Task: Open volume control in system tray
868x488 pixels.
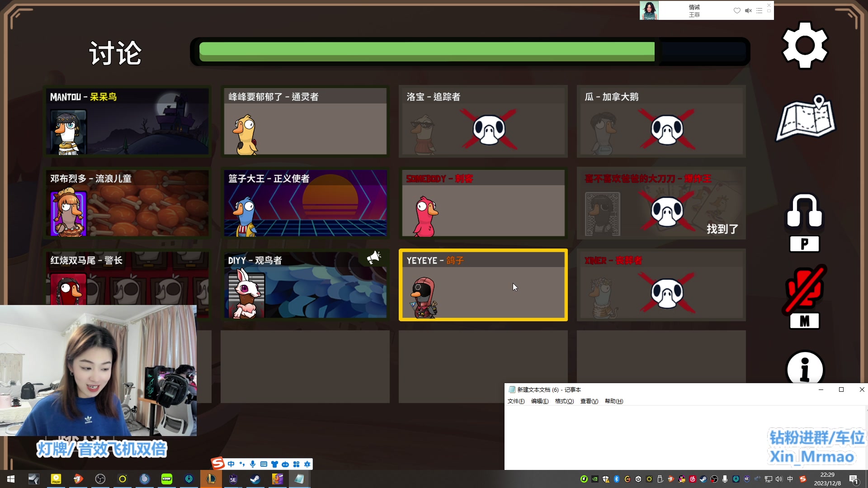Action: [x=779, y=479]
